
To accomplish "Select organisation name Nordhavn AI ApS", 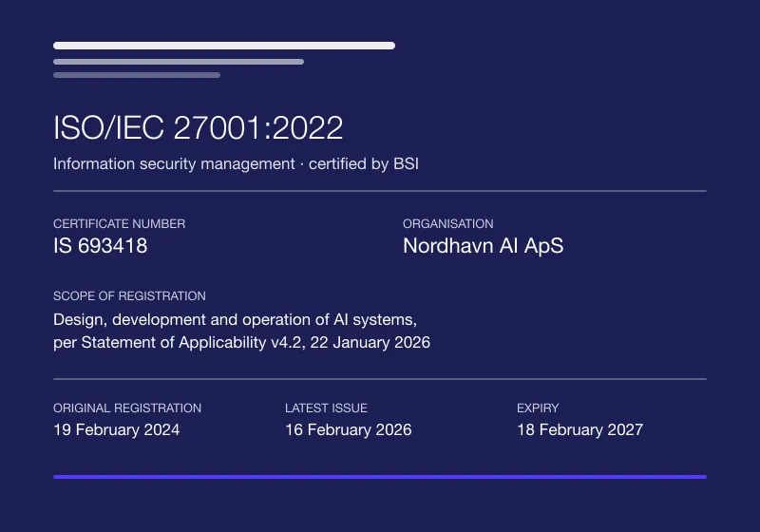I will click(x=484, y=246).
